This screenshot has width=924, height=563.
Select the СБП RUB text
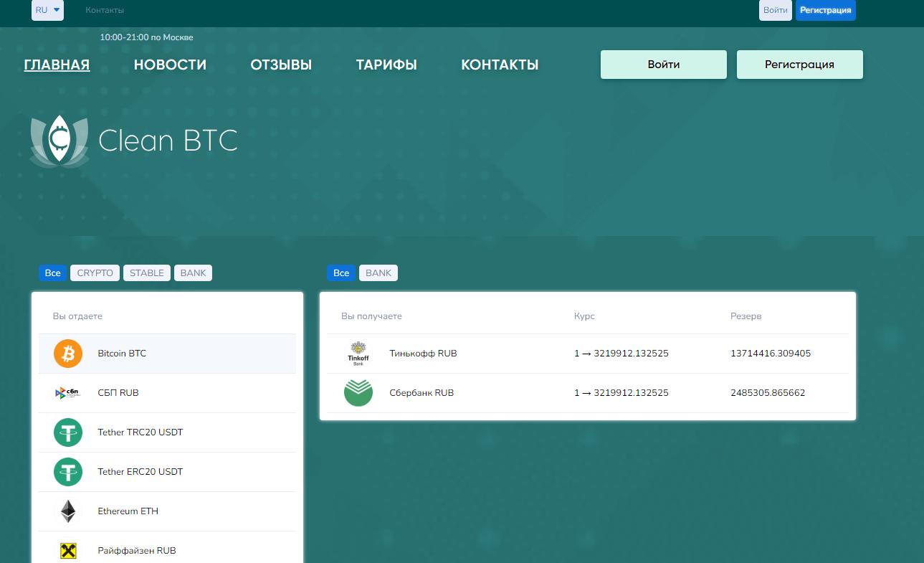[118, 393]
